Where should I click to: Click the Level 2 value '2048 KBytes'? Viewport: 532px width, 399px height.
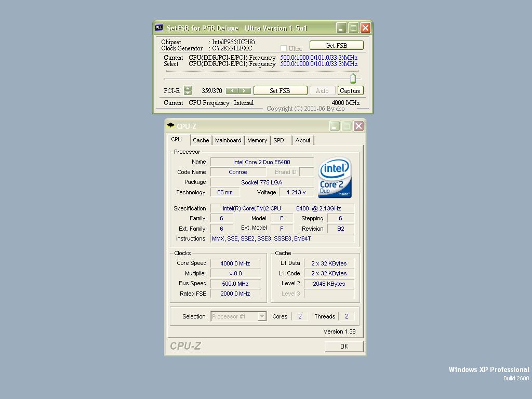(329, 284)
